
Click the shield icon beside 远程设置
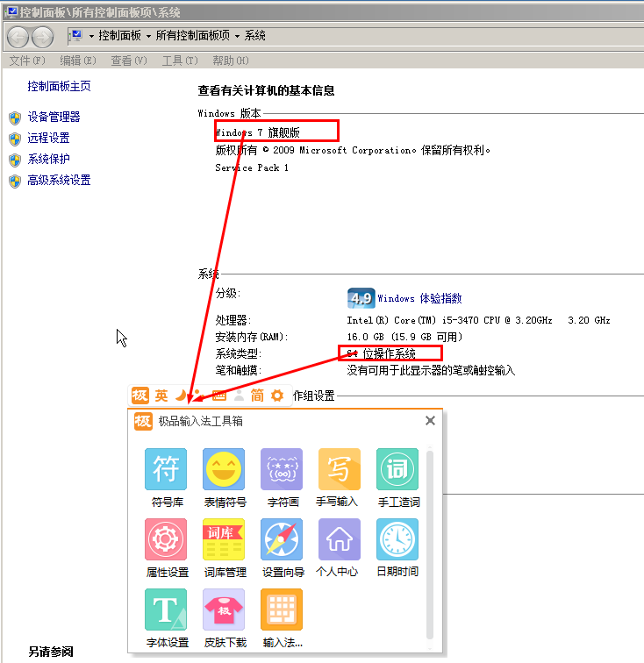click(15, 139)
